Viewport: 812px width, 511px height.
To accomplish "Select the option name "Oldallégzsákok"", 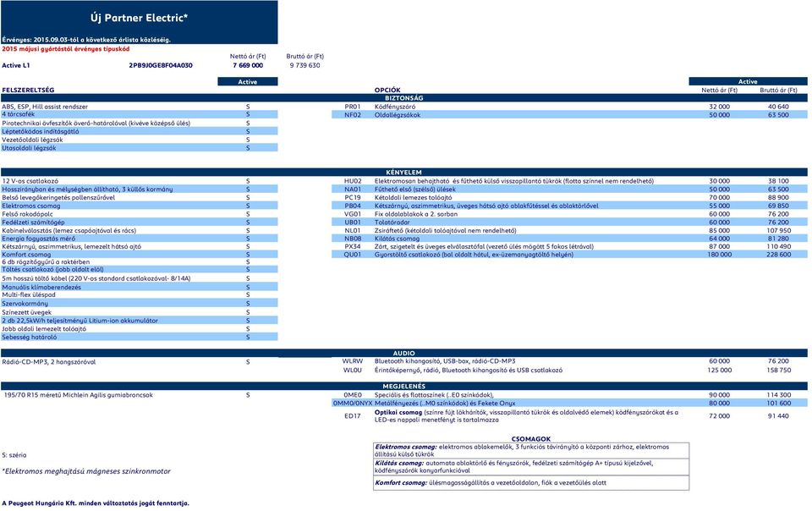I will point(398,115).
